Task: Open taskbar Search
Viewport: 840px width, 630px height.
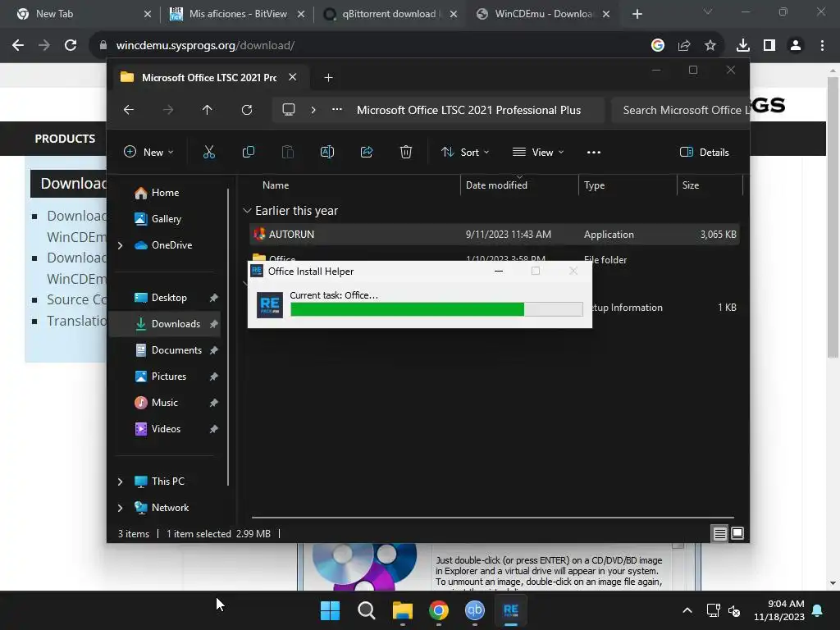Action: (367, 610)
